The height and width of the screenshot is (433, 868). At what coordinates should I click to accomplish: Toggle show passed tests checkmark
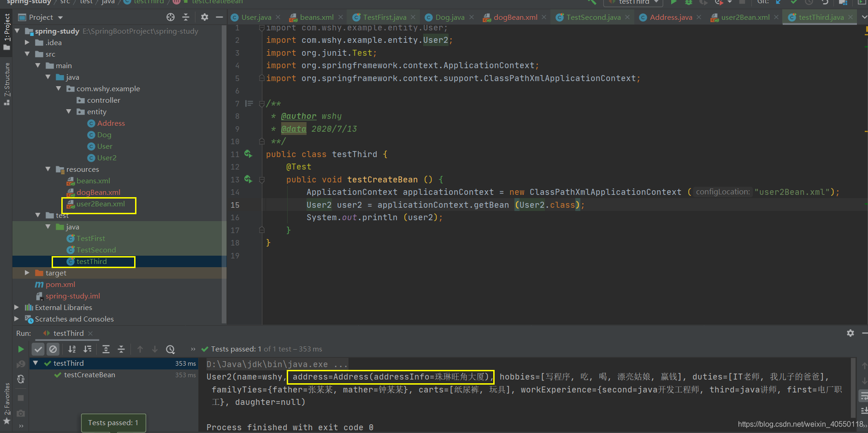[38, 349]
